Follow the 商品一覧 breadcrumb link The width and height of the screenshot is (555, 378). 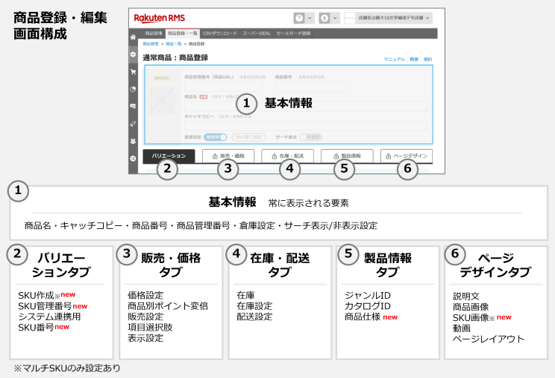coord(173,44)
